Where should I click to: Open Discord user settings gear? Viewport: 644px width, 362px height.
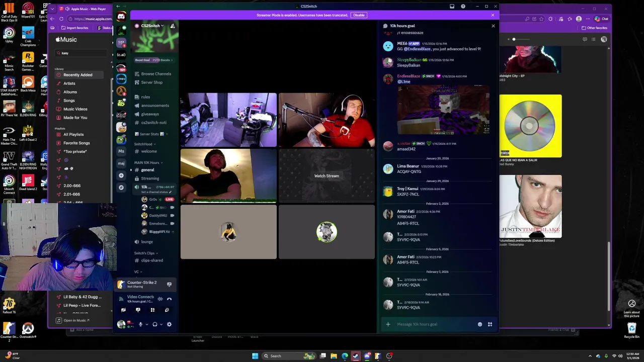(x=169, y=324)
